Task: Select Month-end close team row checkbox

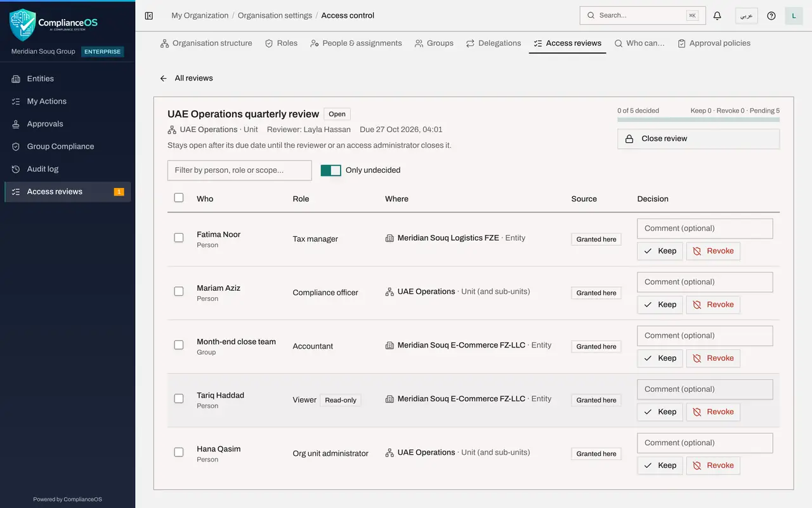Action: point(179,345)
